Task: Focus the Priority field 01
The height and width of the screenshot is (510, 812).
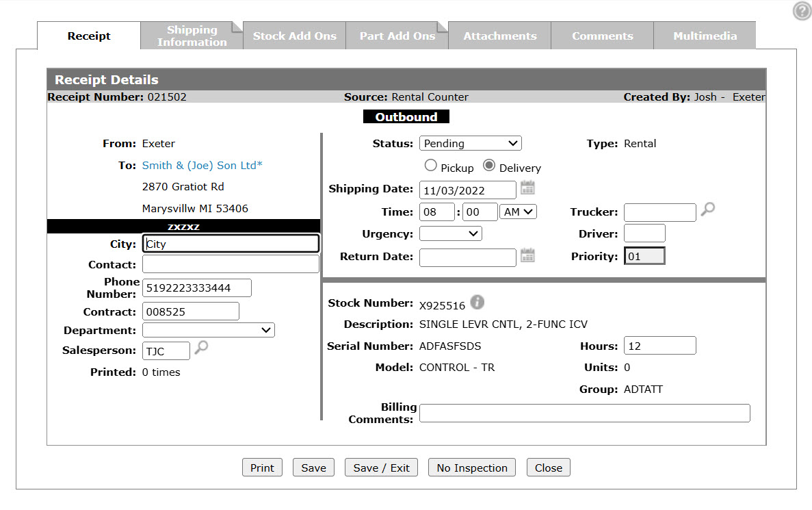Action: point(644,256)
